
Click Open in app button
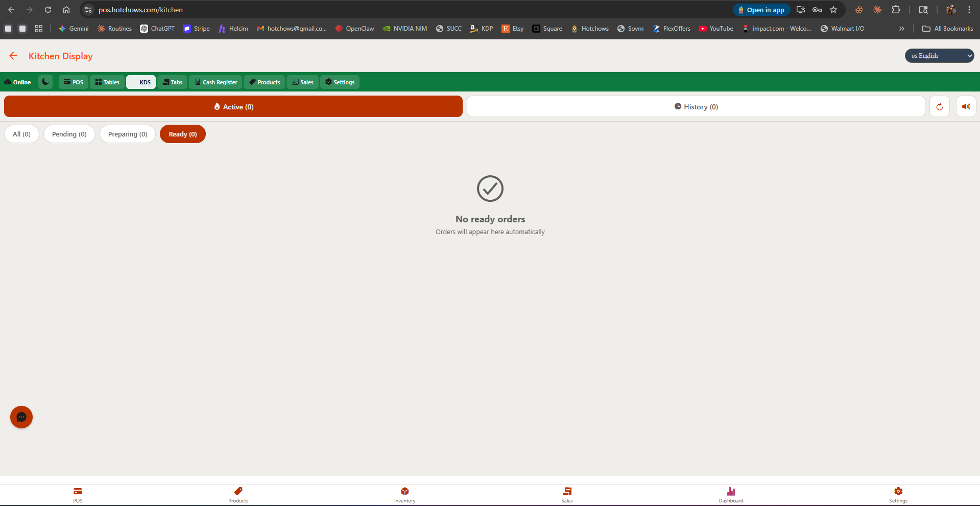pyautogui.click(x=761, y=10)
